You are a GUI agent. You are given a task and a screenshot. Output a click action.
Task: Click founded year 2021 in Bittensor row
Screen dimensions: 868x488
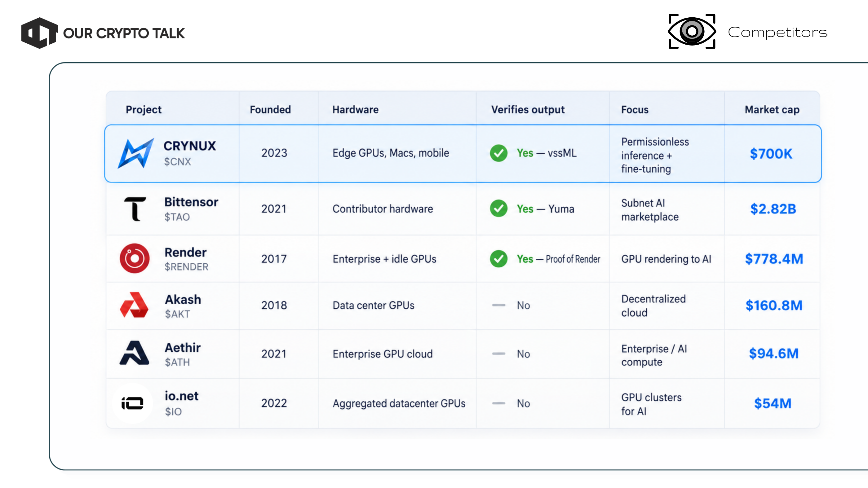[274, 209]
